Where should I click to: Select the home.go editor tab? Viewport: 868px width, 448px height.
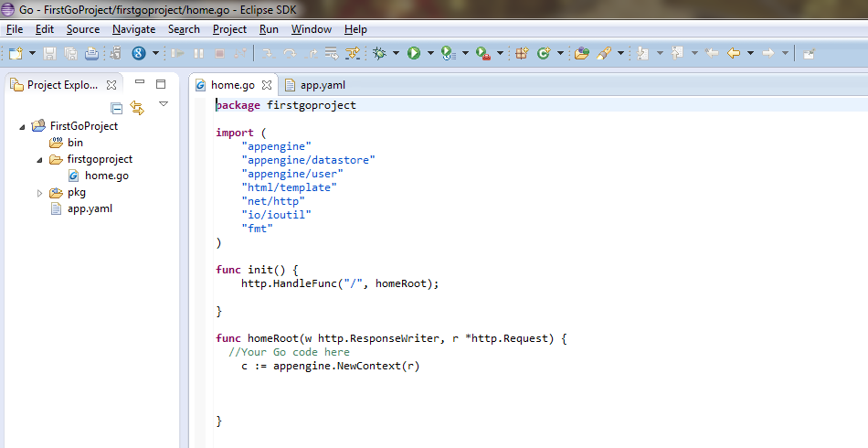(x=232, y=85)
